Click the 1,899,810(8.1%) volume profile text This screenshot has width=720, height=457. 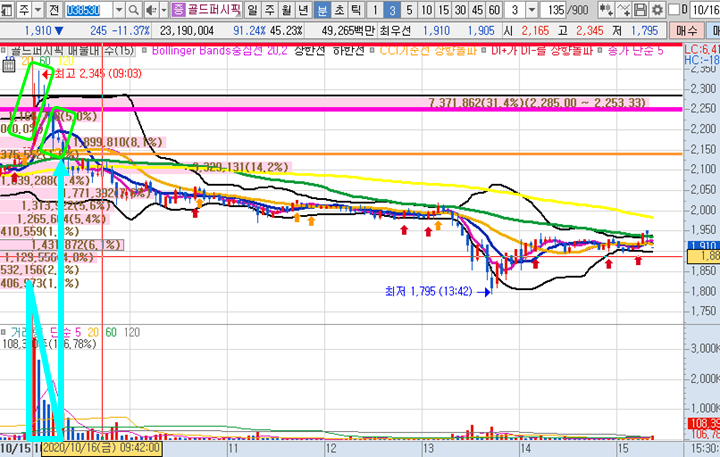(x=118, y=142)
